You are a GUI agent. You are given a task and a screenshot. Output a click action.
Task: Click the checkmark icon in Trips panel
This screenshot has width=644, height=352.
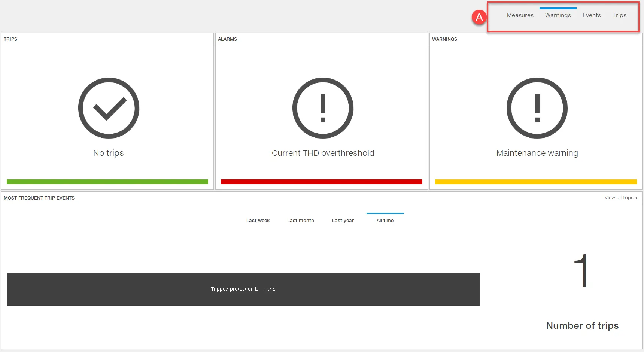coord(109,108)
